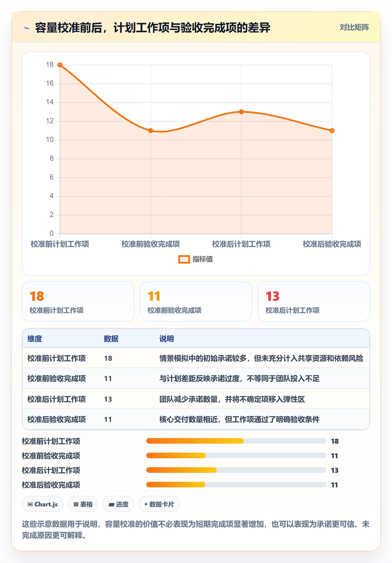
Task: Click the 校准前验收完成项 progress bar
Action: pos(236,455)
